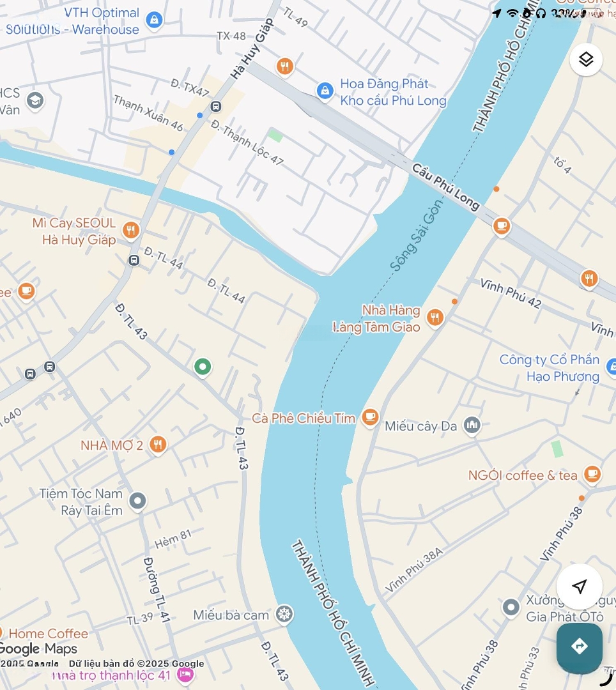Viewport: 616px width, 690px height.
Task: Tap the Sông Sài Gòn river label
Action: pos(416,235)
